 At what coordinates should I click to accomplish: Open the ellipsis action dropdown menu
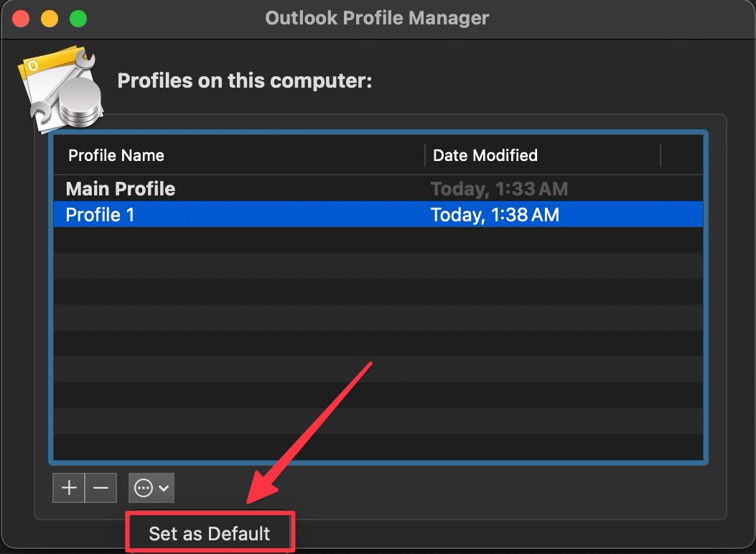pyautogui.click(x=151, y=489)
